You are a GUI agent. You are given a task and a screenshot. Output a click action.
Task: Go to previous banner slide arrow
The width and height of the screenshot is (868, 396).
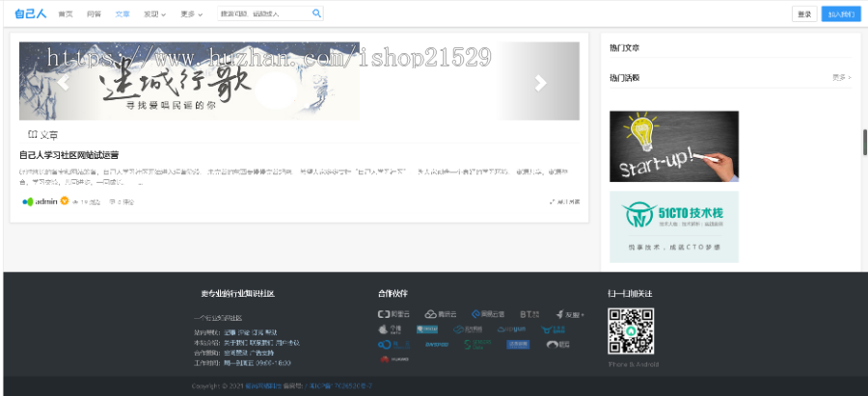click(x=64, y=83)
